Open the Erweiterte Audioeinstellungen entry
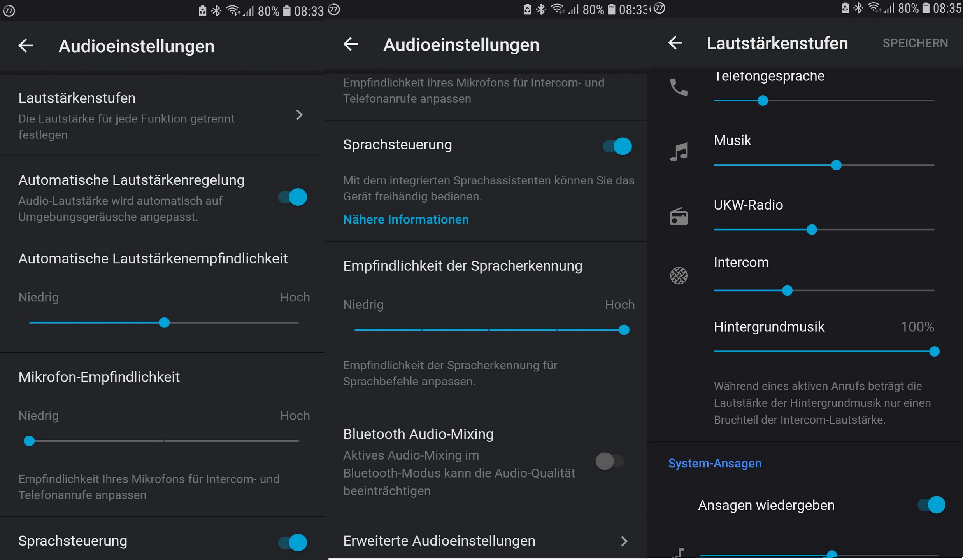Screen dimensions: 963x560 click(x=439, y=541)
